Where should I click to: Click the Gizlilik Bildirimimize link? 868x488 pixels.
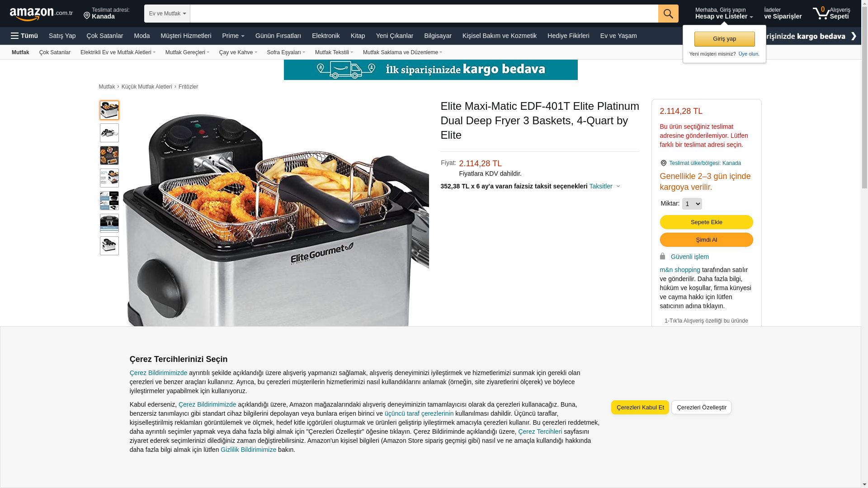click(248, 450)
